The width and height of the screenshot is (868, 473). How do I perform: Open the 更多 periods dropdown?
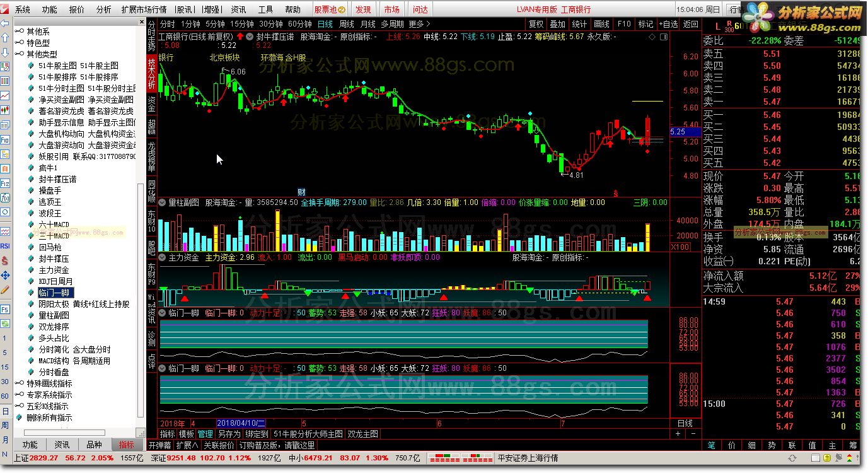click(419, 24)
